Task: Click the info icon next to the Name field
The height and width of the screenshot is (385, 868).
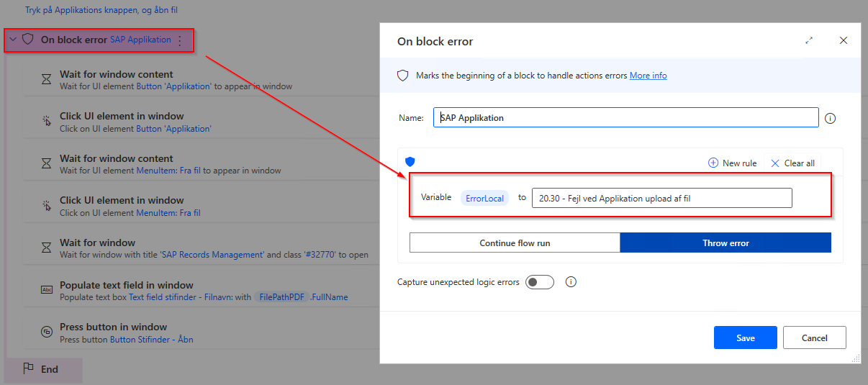Action: point(830,118)
